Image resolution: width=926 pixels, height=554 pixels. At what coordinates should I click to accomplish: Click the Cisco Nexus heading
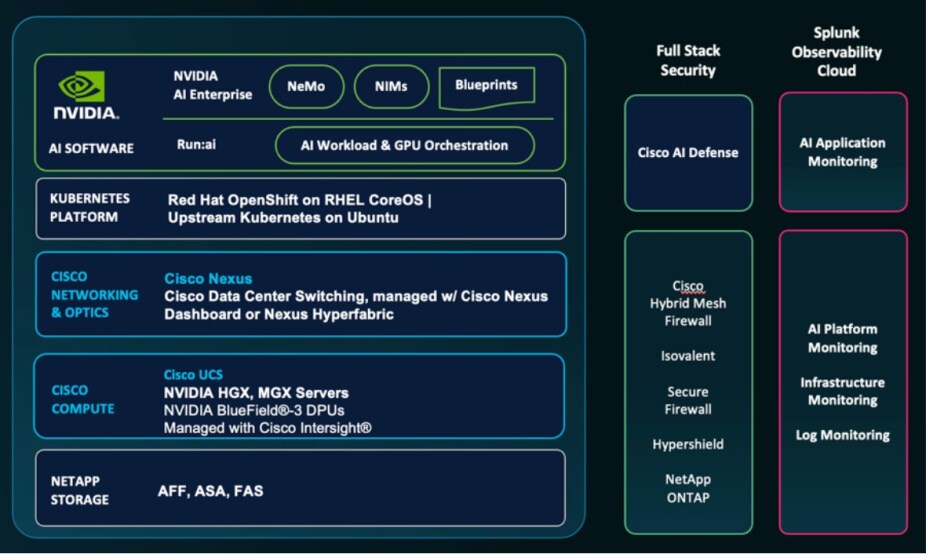[208, 279]
